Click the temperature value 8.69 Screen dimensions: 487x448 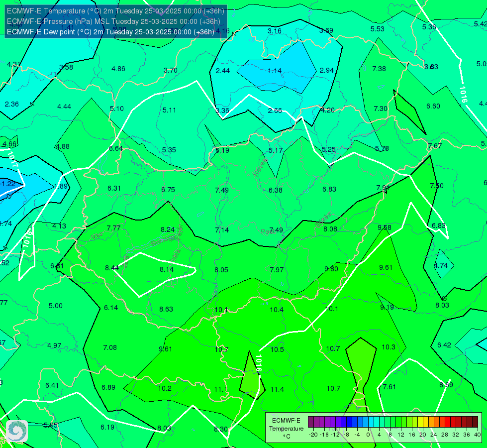click(x=446, y=385)
